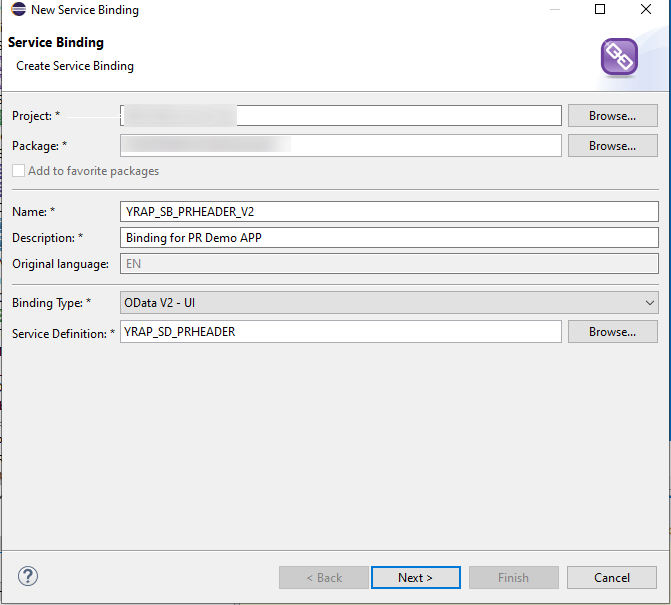Maximize the New Service Binding window
This screenshot has width=671, height=605.
[600, 9]
